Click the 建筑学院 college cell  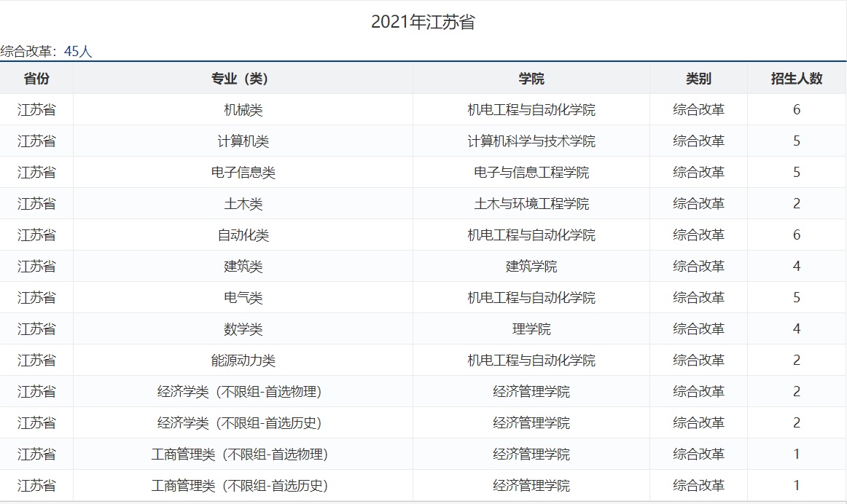(531, 267)
